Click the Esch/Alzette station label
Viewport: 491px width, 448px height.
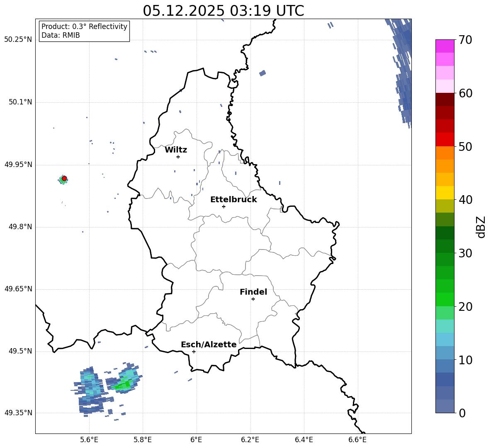[209, 344]
